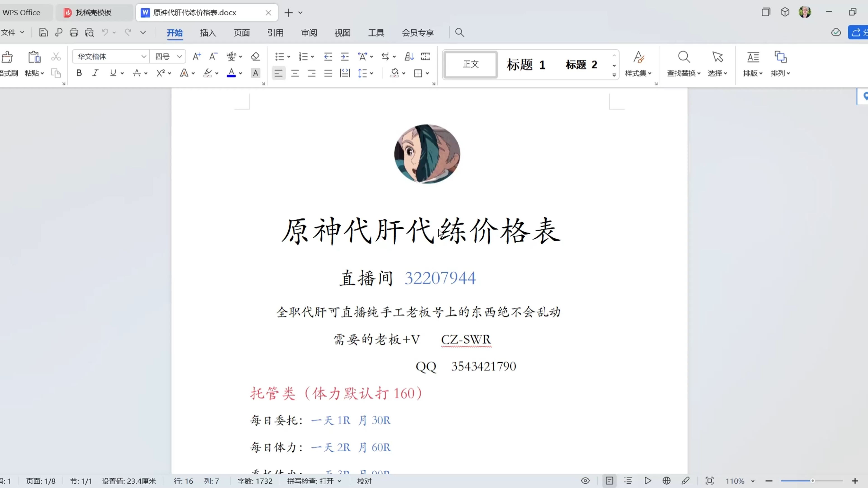Click the search magnifier in menu bar
Screen dimensions: 868x488
(x=460, y=33)
